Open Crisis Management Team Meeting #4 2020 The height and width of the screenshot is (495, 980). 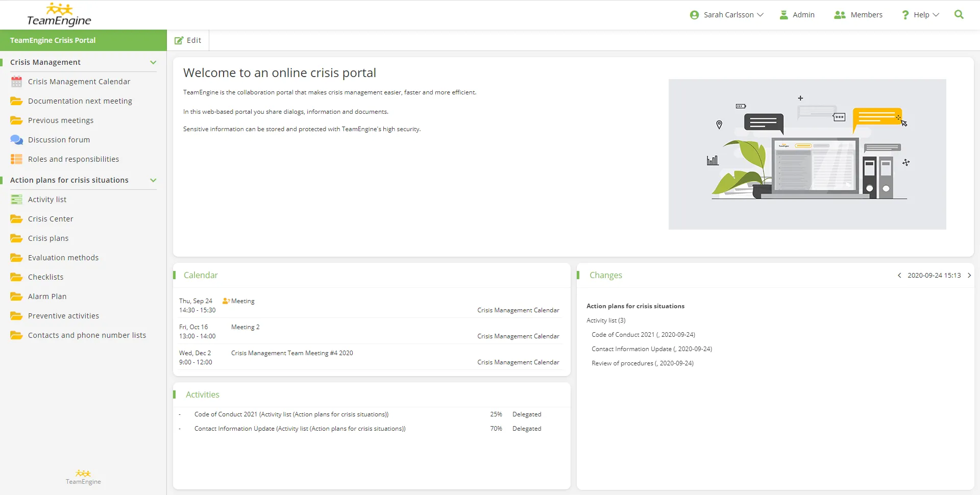(292, 353)
